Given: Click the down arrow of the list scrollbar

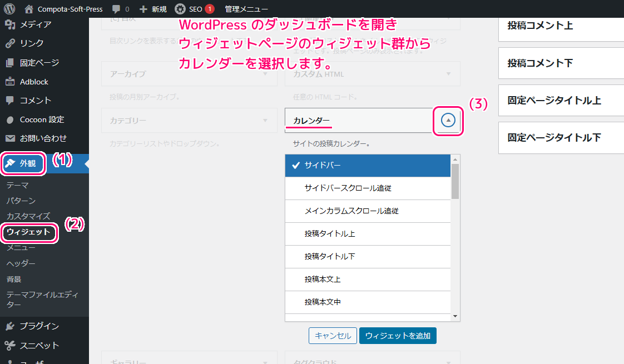Looking at the screenshot, I should [x=455, y=316].
